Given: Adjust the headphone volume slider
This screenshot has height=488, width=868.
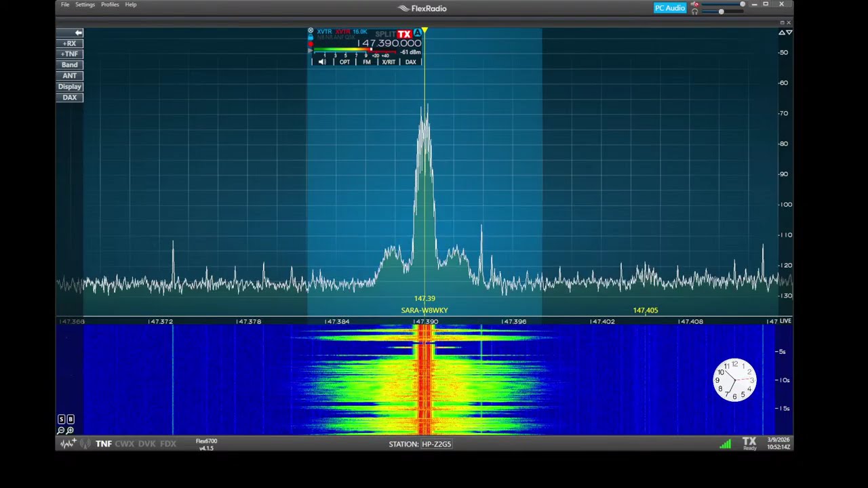Looking at the screenshot, I should point(723,12).
